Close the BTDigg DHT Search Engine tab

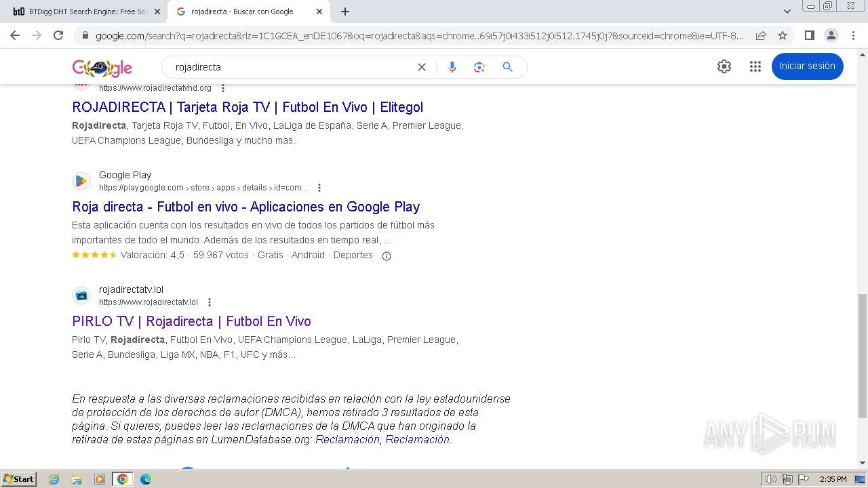[x=157, y=12]
